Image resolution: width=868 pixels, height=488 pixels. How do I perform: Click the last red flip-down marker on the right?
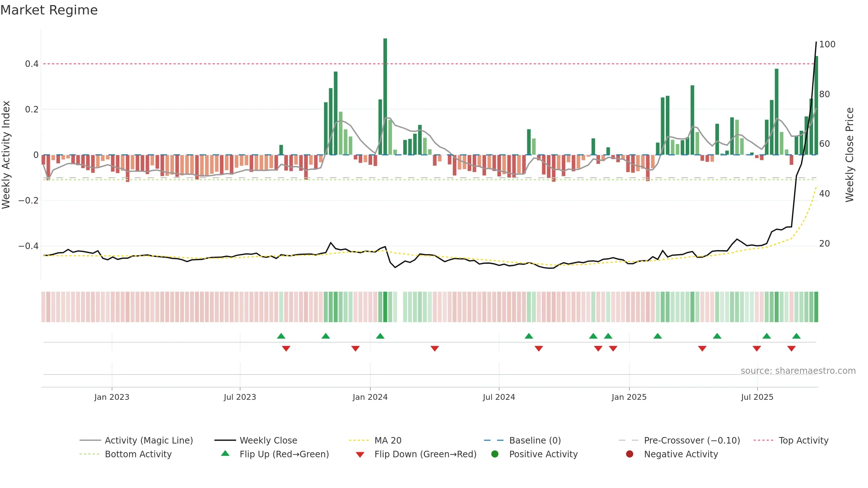pos(791,348)
